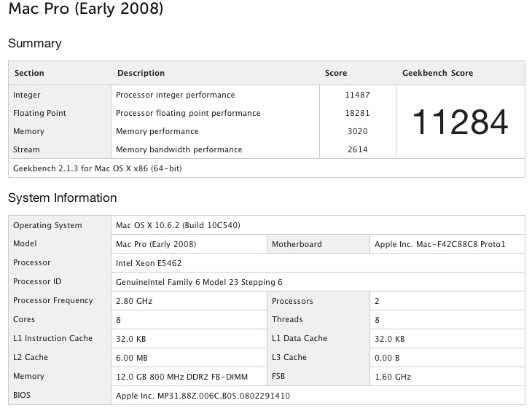
Task: Select the integer score 11487
Action: 357,95
